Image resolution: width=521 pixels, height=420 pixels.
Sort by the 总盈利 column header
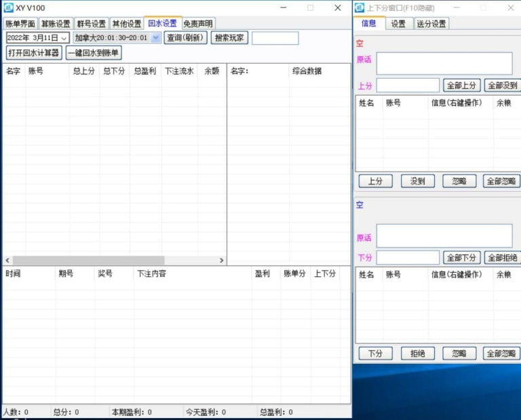click(144, 71)
